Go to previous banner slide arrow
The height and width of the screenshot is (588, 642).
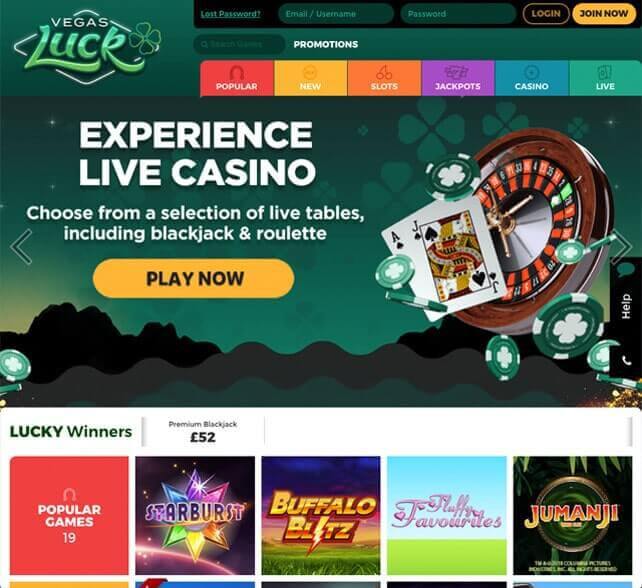click(x=21, y=247)
